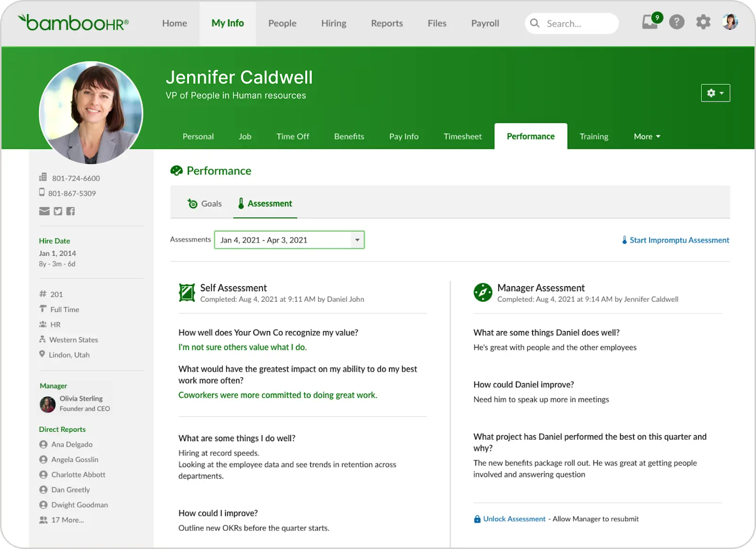Viewport: 756px width, 549px height.
Task: Click the Jennifer Caldwell name heading
Action: [x=239, y=78]
